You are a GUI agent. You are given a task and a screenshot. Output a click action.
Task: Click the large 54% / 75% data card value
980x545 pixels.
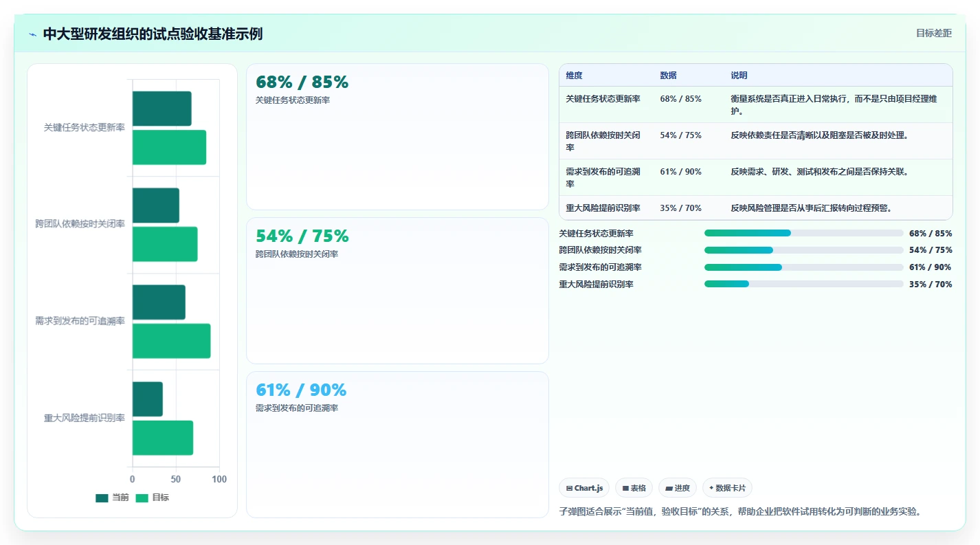click(302, 236)
